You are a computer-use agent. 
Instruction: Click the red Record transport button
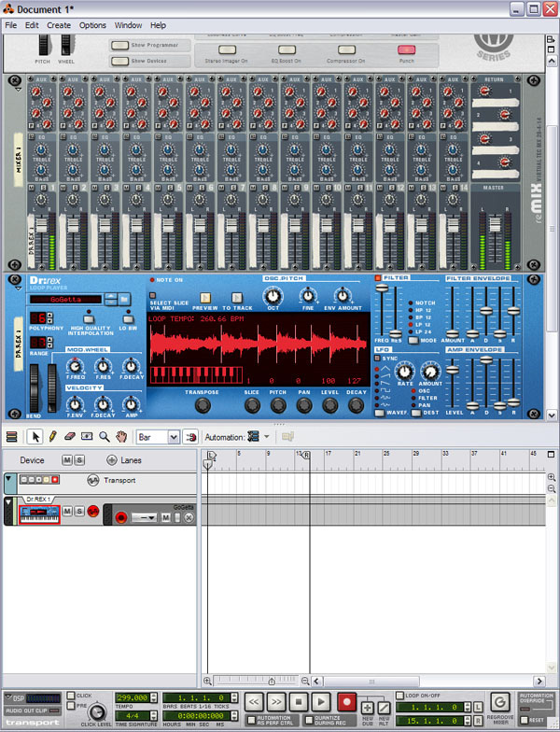click(x=346, y=702)
